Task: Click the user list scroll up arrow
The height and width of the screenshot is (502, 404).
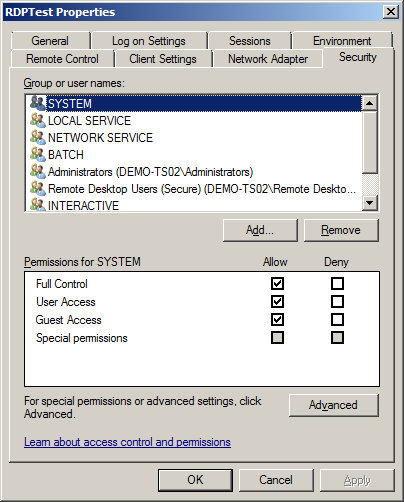Action: click(370, 103)
